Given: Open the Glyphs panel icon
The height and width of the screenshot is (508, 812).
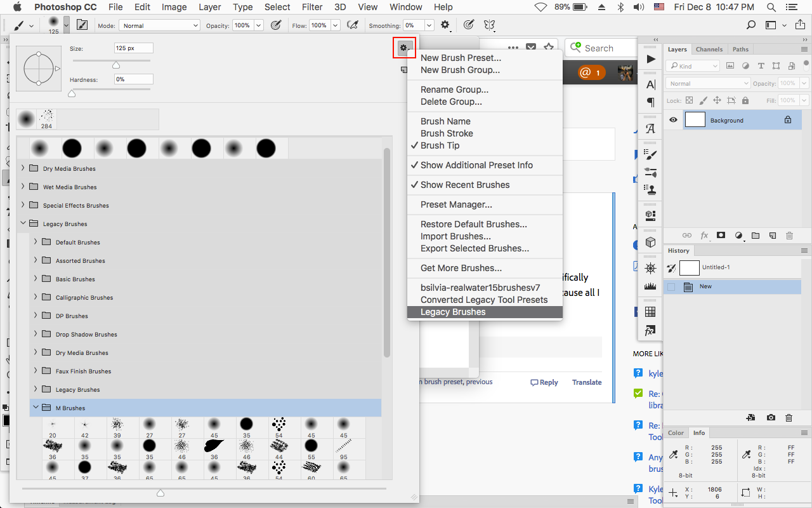Looking at the screenshot, I should pos(651,128).
